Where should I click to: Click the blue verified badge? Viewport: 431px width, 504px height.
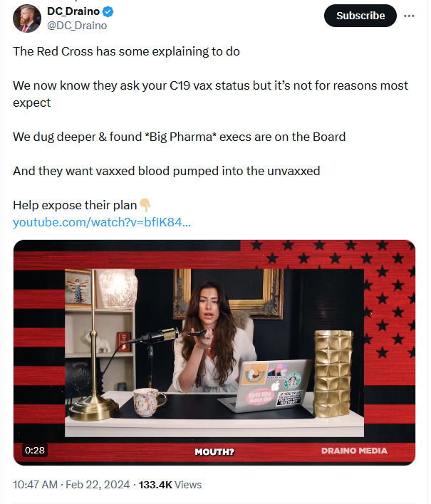(108, 12)
